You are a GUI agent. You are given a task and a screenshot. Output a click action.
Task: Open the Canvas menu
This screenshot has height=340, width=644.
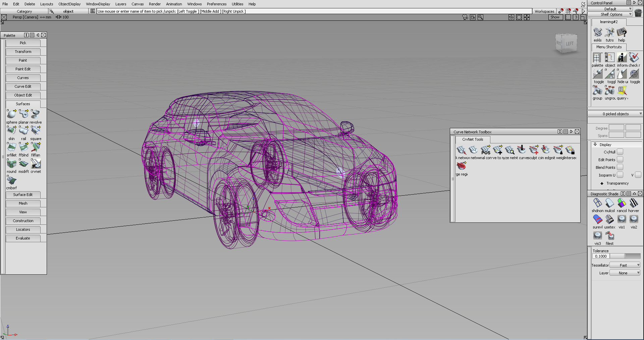pos(138,4)
